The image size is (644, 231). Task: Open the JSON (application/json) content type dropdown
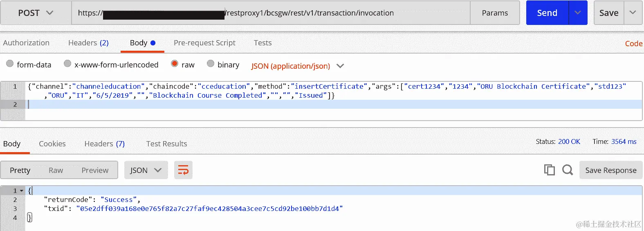point(298,66)
